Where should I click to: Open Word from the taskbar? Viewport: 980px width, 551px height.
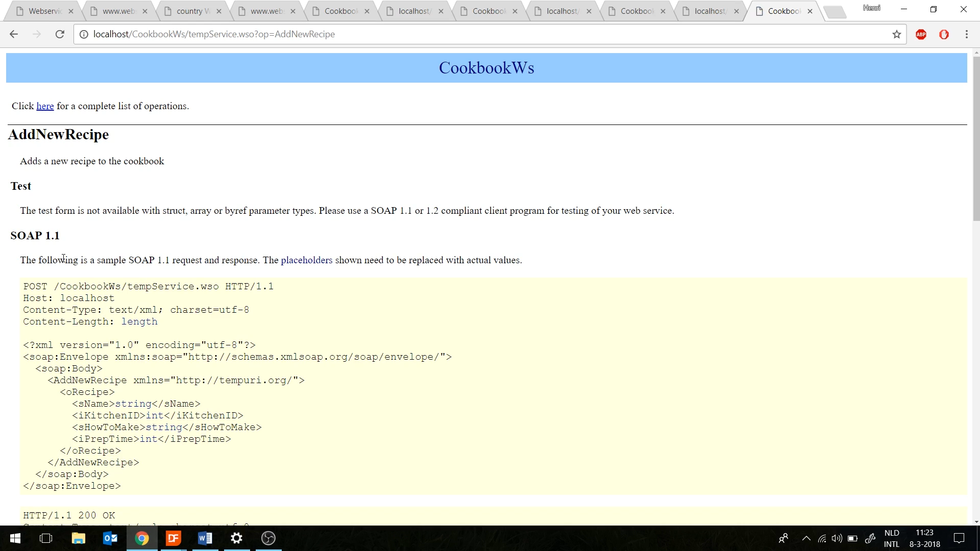click(205, 538)
